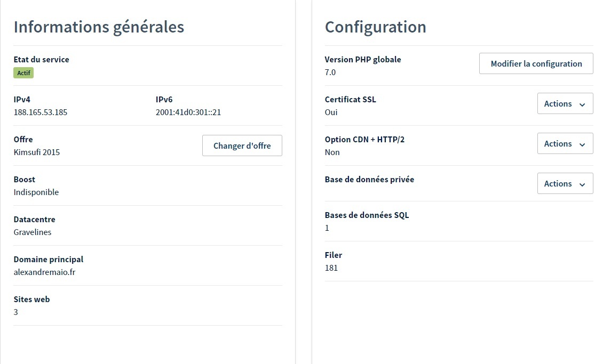Click the alexandremaio.fr main domain
The width and height of the screenshot is (595, 364).
(x=45, y=272)
